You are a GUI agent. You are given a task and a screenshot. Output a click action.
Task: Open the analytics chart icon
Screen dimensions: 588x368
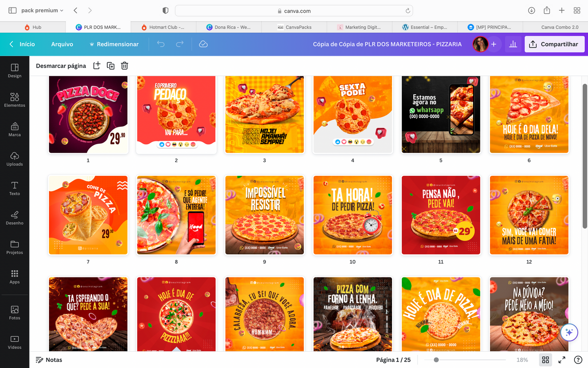(x=513, y=44)
